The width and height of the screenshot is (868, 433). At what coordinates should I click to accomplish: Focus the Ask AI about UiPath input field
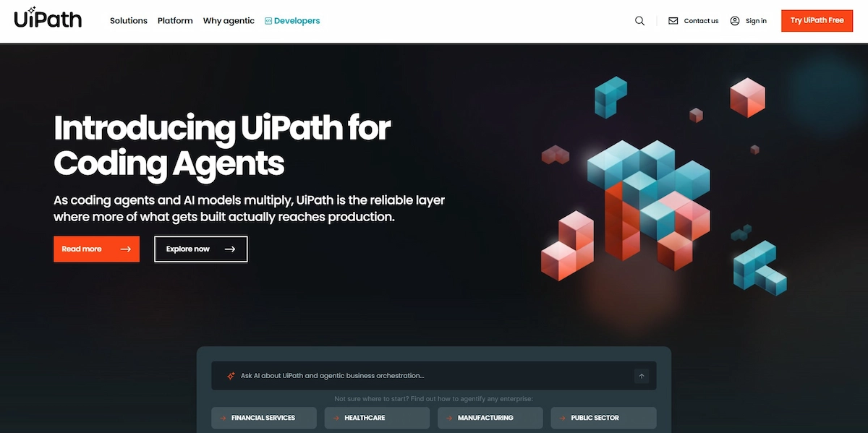[x=434, y=376]
